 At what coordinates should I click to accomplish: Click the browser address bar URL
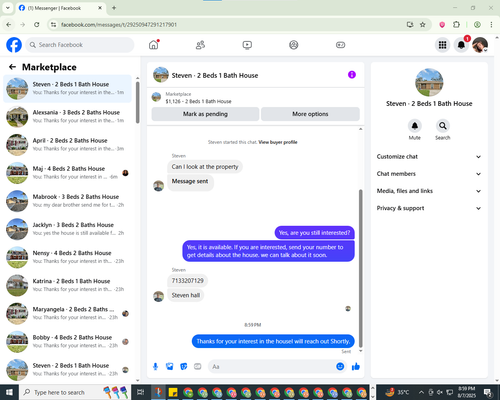pyautogui.click(x=119, y=25)
